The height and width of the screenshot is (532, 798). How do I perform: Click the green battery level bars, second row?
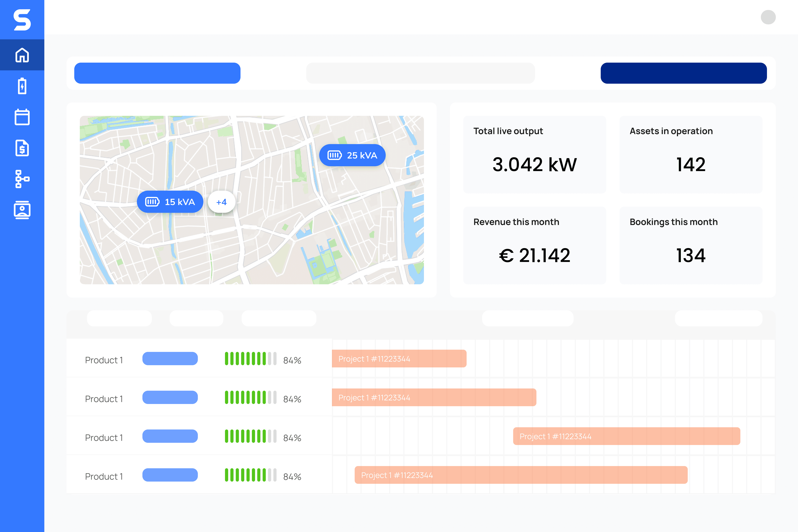[x=251, y=397]
